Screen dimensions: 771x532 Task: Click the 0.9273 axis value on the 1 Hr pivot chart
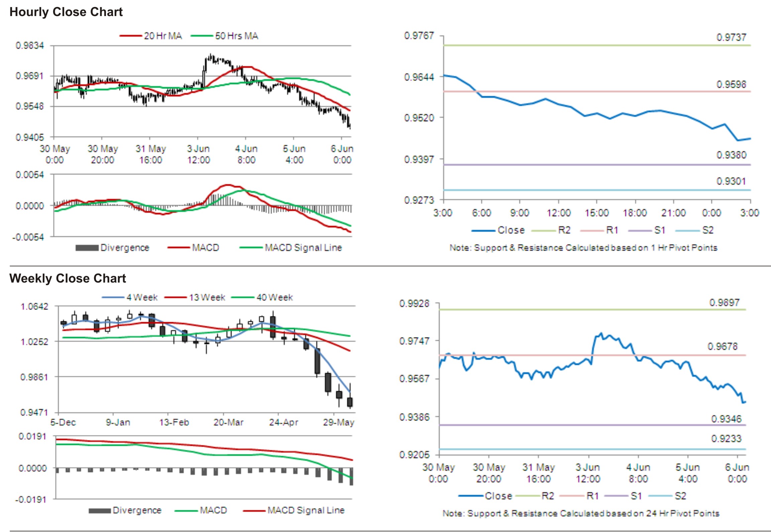(x=419, y=200)
